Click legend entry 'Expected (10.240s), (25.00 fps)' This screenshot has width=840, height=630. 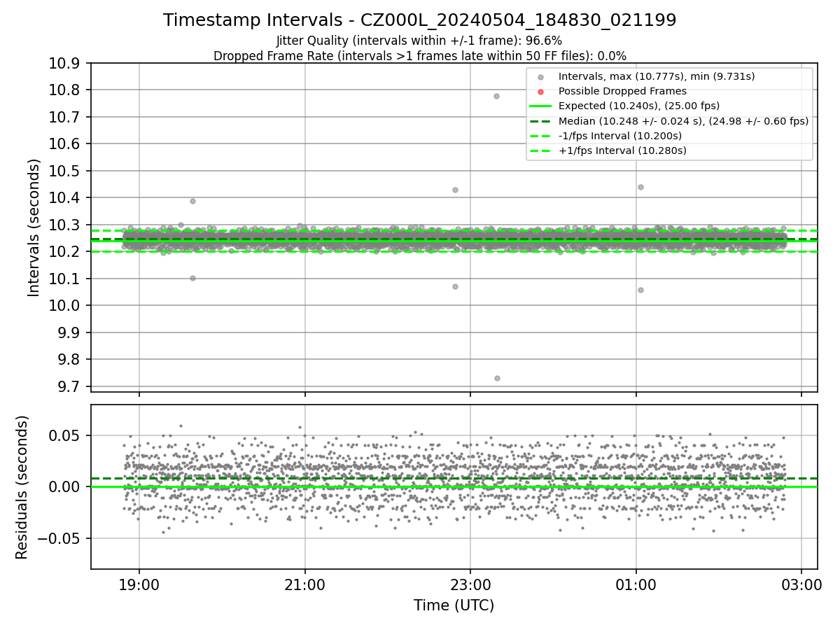coord(639,106)
